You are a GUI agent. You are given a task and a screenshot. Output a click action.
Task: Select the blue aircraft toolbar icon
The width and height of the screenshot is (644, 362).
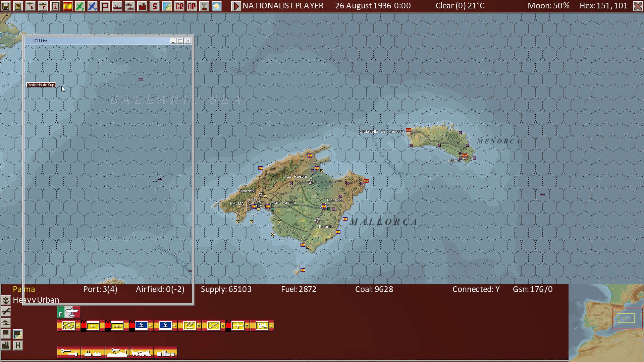[93, 6]
